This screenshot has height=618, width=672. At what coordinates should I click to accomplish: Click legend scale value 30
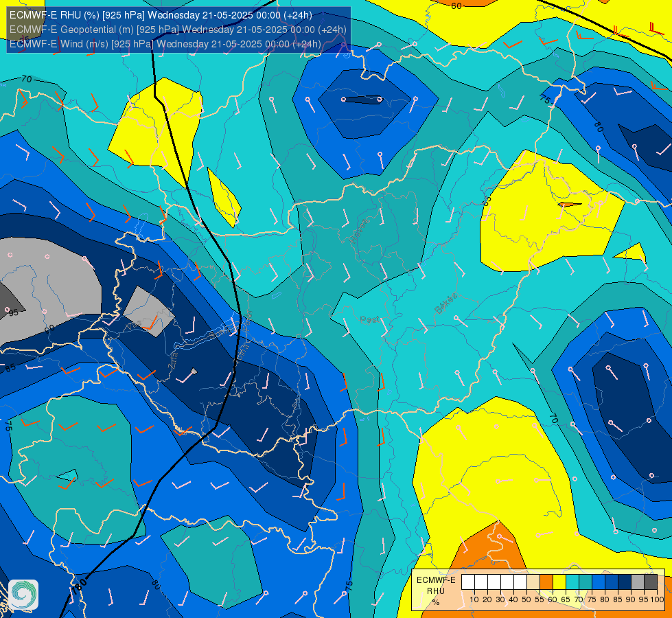(500, 599)
